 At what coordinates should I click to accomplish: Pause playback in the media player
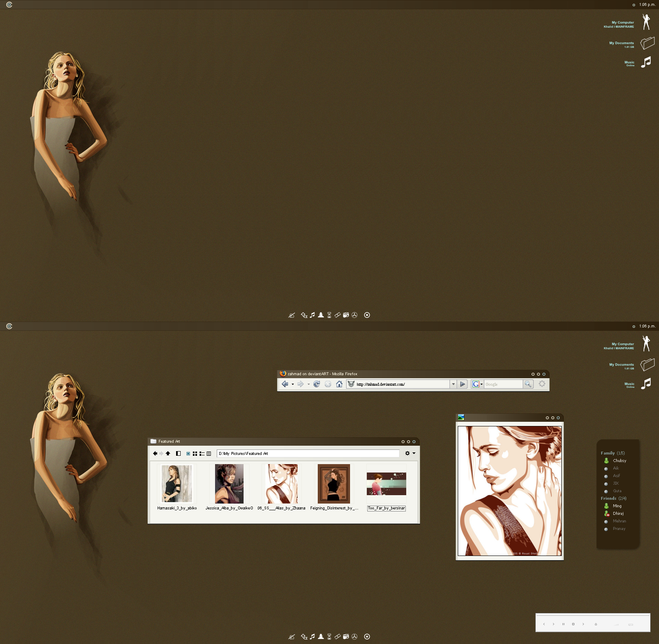tap(563, 624)
